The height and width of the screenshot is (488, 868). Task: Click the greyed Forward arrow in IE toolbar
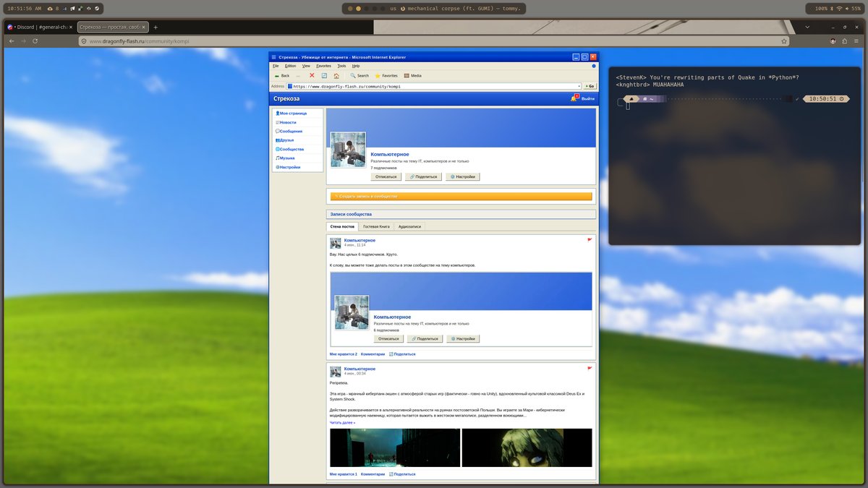click(298, 75)
